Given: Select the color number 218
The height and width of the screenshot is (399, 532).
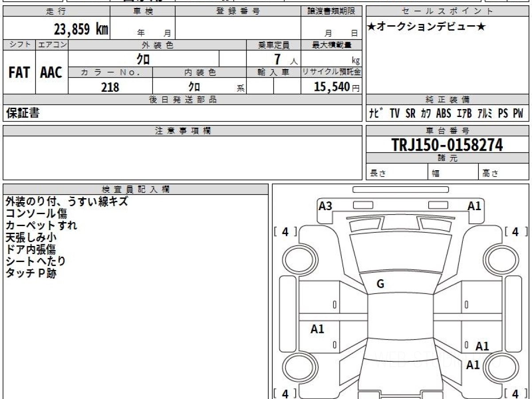Looking at the screenshot, I should (x=110, y=87).
